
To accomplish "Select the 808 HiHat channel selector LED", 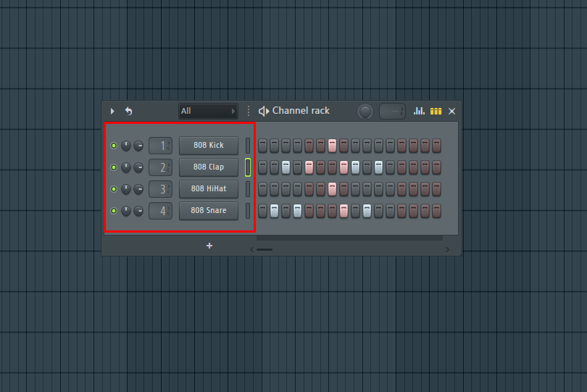I will point(248,189).
